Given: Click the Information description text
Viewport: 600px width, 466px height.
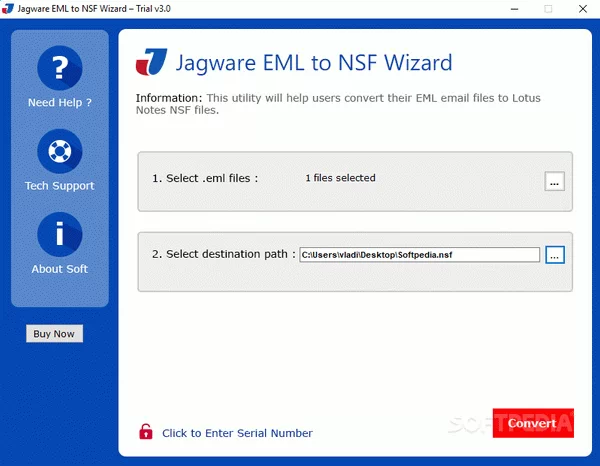Looking at the screenshot, I should 338,104.
